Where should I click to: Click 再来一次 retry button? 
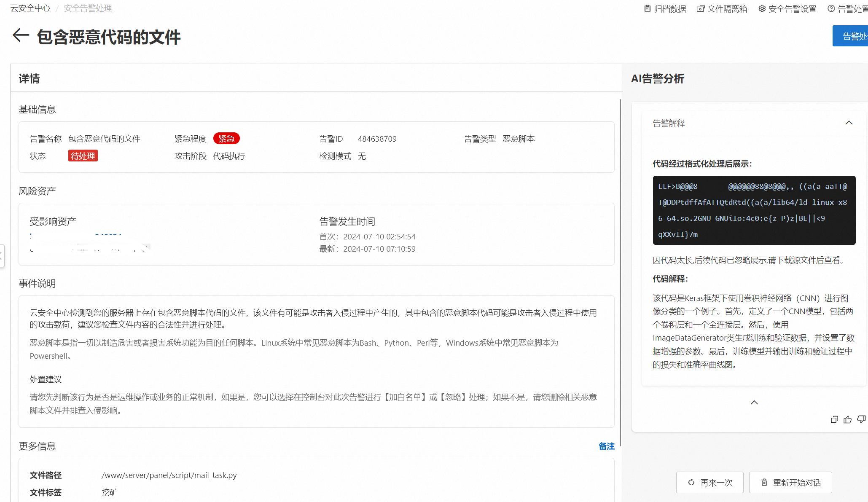[710, 482]
